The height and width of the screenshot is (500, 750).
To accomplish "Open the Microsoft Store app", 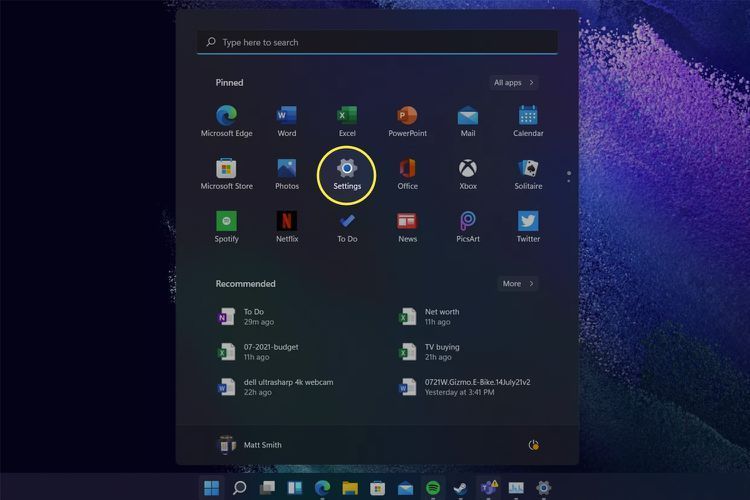I will tap(226, 169).
